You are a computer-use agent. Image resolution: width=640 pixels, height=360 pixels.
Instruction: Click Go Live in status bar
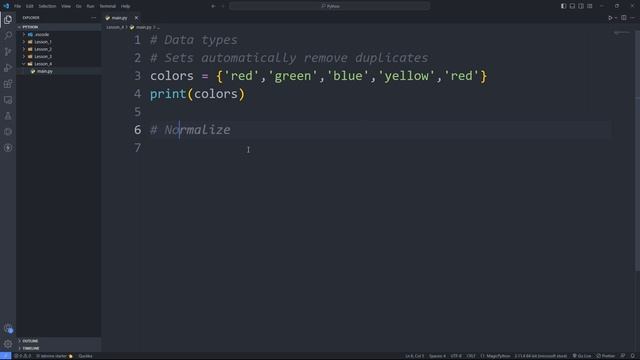582,356
